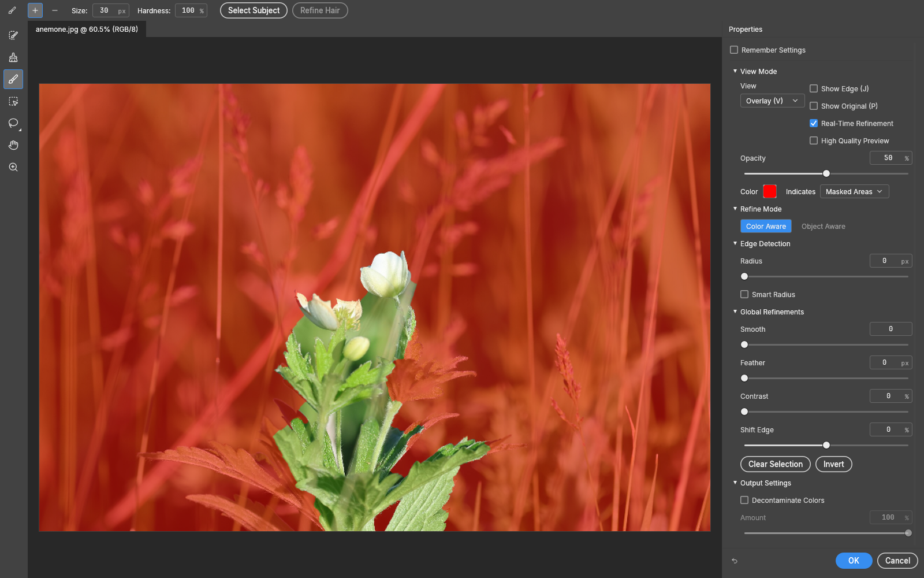Select the Lasso tool
This screenshot has height=578, width=924.
point(13,123)
